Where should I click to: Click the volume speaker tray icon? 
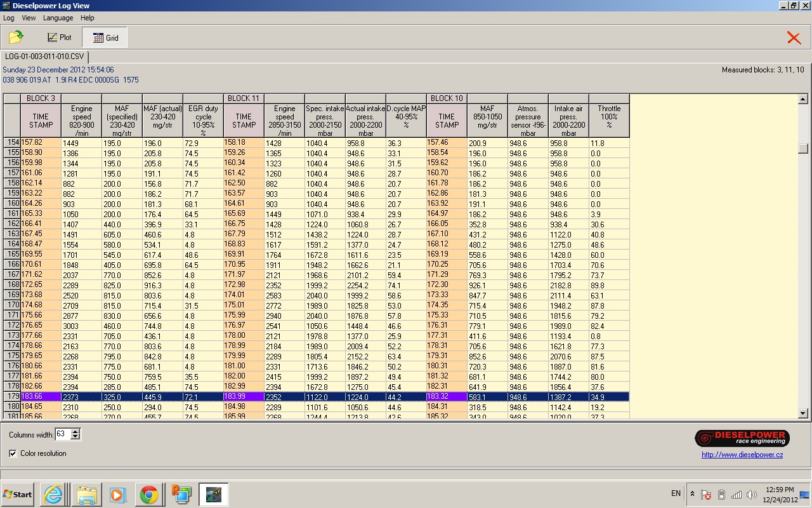752,495
